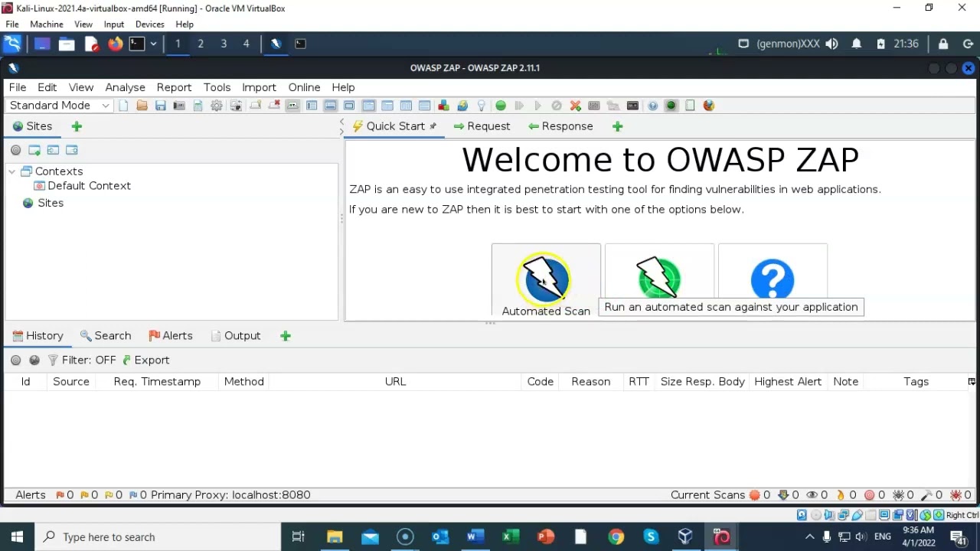Image resolution: width=980 pixels, height=551 pixels.
Task: Click the left collapse arrow beside Quick Start
Action: [x=341, y=122]
